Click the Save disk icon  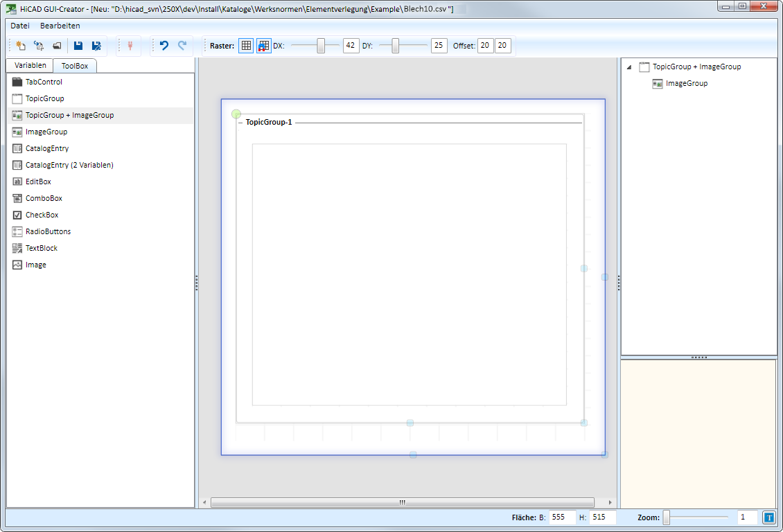(x=78, y=46)
